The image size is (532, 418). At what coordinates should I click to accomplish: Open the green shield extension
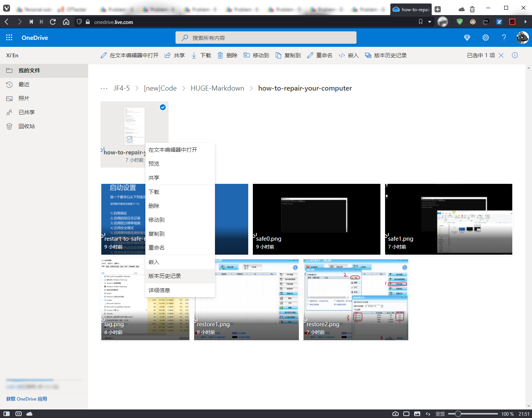click(x=460, y=22)
